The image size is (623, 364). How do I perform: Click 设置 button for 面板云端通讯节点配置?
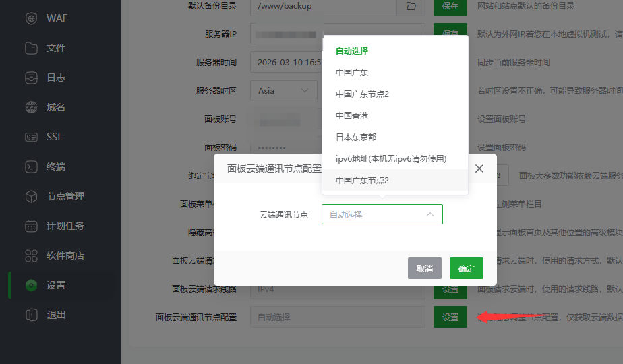pos(450,317)
